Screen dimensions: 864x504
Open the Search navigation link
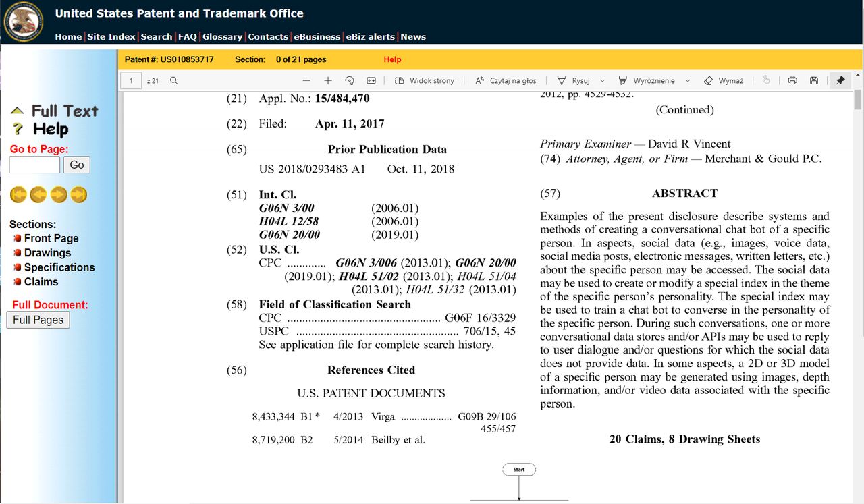(157, 37)
